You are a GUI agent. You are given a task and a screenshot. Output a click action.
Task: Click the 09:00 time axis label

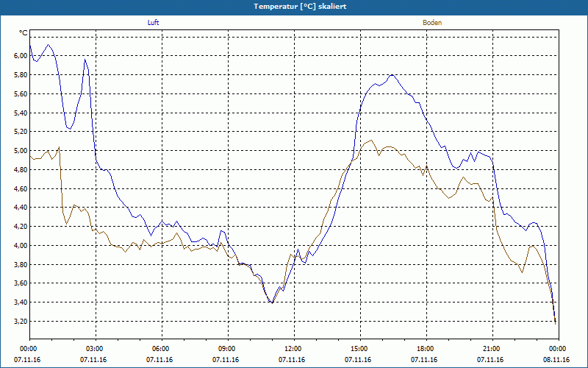pyautogui.click(x=226, y=349)
